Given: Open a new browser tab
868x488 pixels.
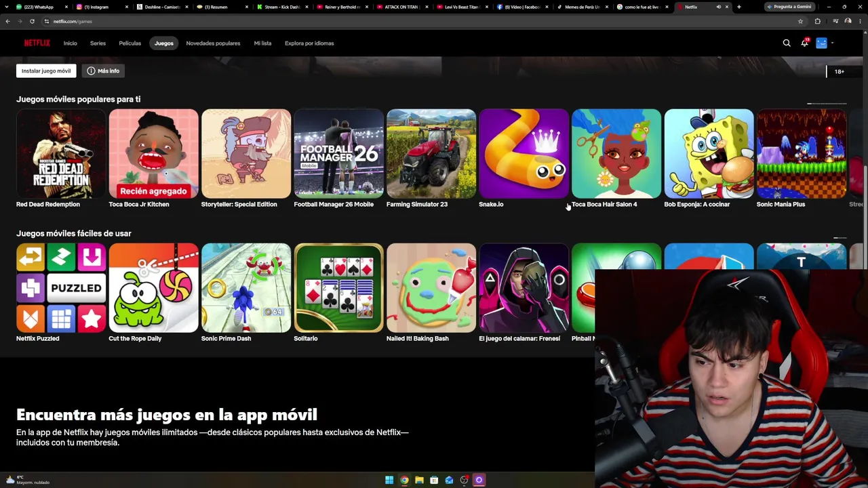Looking at the screenshot, I should 738,7.
